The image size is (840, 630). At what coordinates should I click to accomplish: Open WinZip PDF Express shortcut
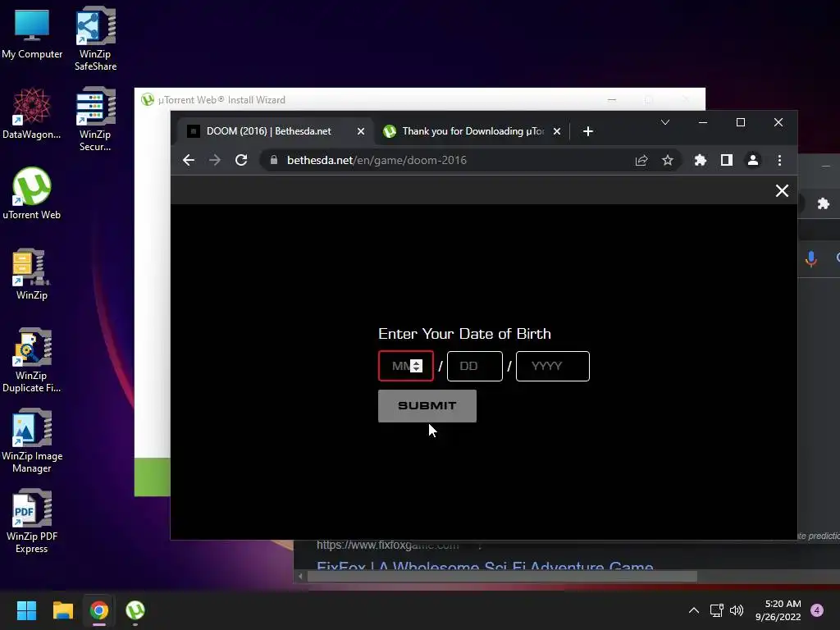click(x=32, y=521)
